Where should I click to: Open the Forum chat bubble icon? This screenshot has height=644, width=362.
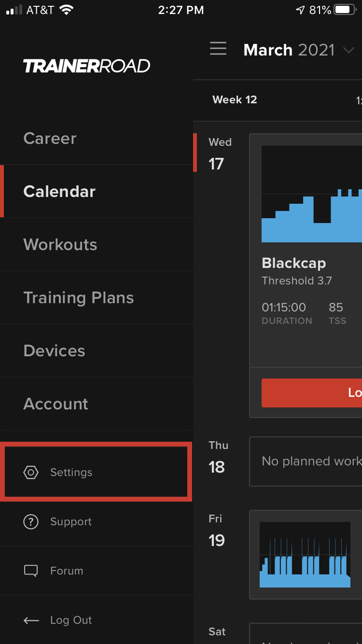tap(31, 571)
